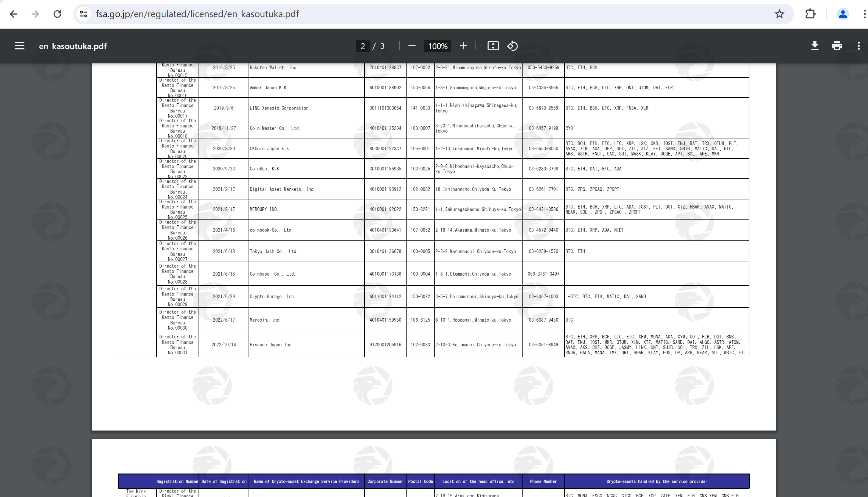Click the Postal Code column header

[421, 481]
